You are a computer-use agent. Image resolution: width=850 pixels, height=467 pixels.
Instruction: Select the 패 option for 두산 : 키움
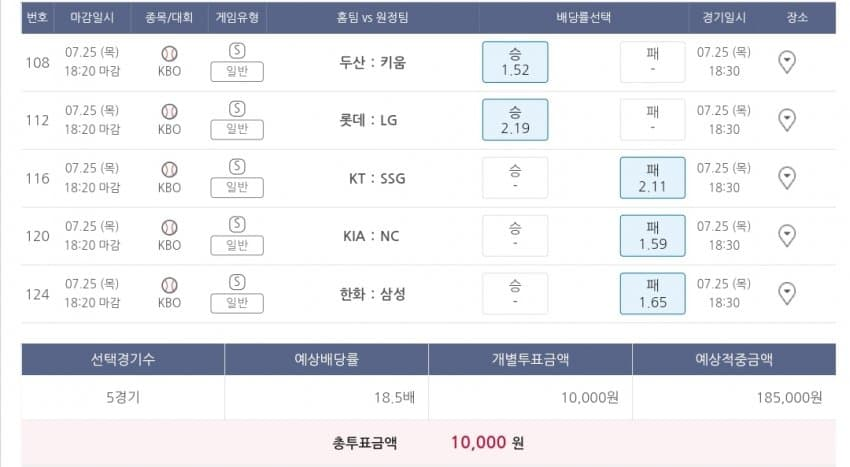(652, 62)
